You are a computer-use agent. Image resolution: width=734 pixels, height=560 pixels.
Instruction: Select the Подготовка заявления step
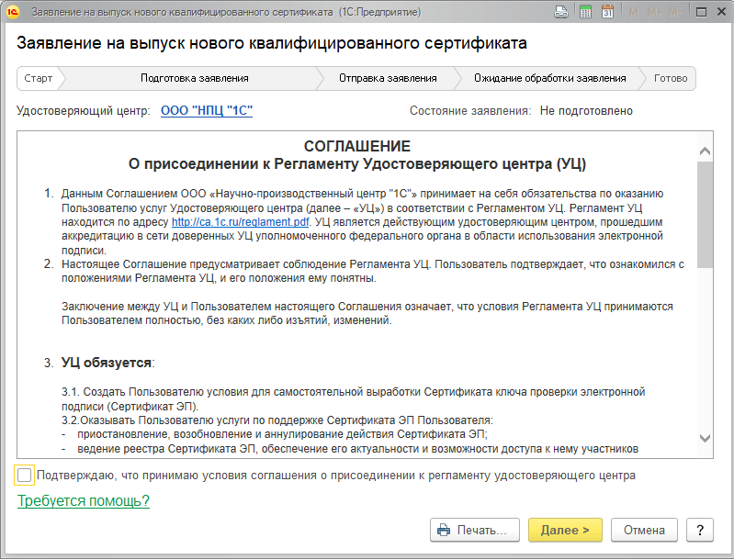tap(194, 78)
